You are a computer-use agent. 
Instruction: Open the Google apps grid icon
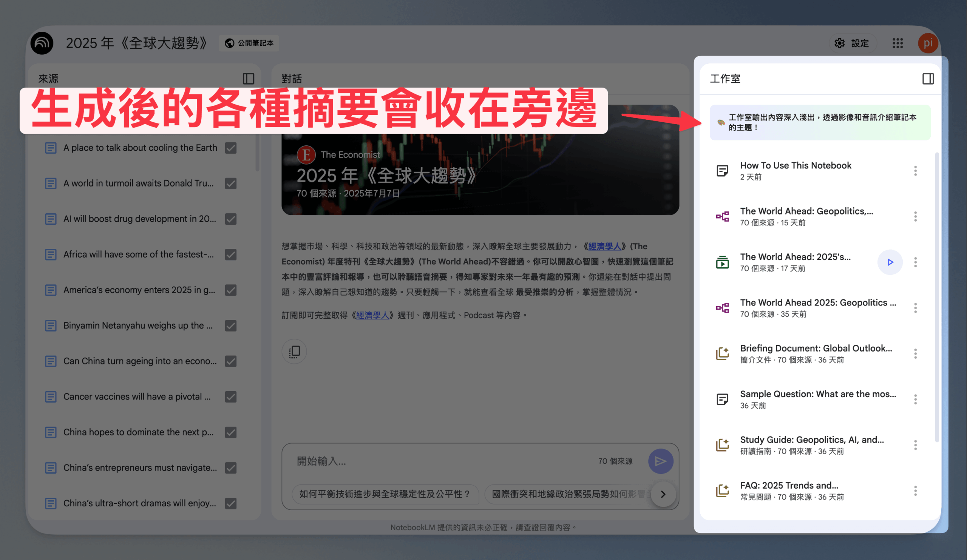tap(897, 43)
